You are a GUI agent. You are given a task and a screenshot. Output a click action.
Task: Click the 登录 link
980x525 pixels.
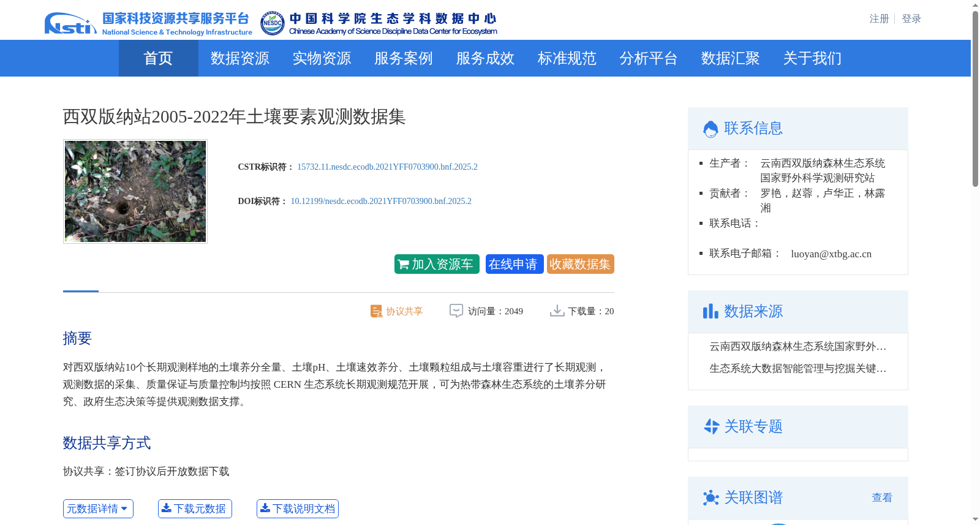click(911, 19)
